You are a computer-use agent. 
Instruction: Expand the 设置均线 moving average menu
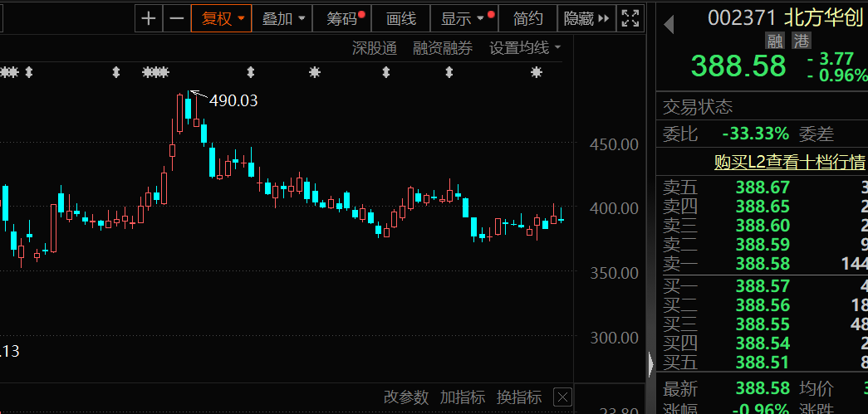(x=525, y=48)
